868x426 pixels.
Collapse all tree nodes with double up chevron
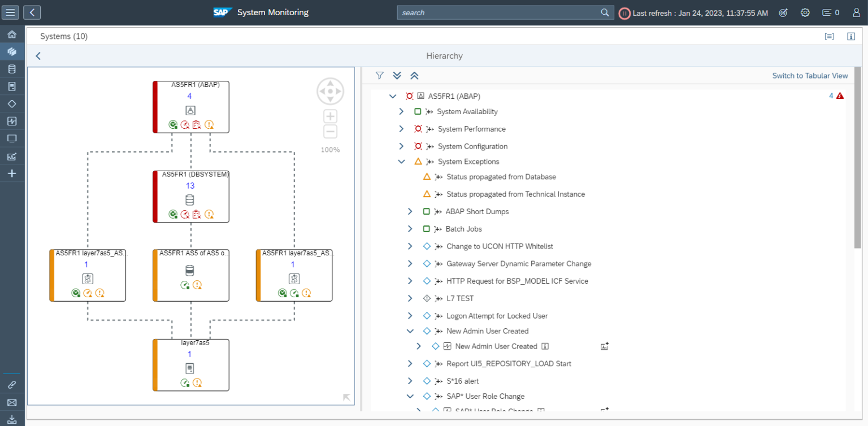[x=414, y=75]
